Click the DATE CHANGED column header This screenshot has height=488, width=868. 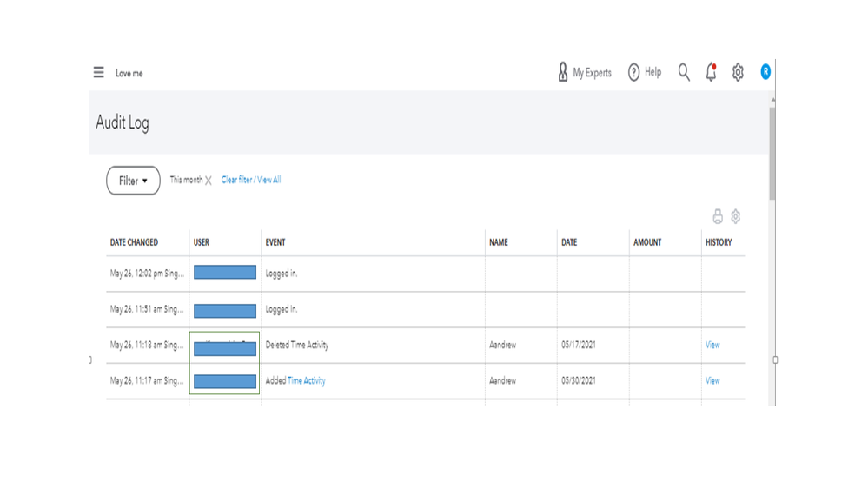point(134,242)
